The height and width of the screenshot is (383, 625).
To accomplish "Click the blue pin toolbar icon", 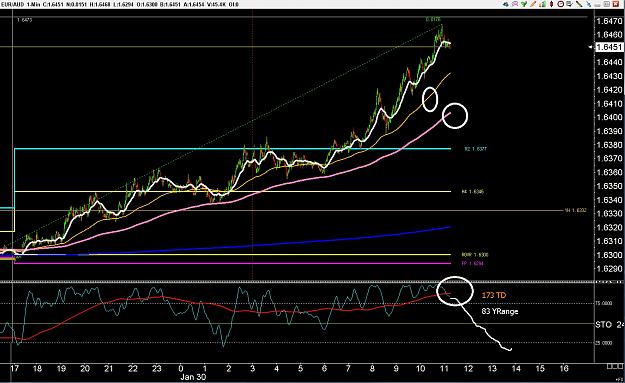I will pyautogui.click(x=589, y=4).
